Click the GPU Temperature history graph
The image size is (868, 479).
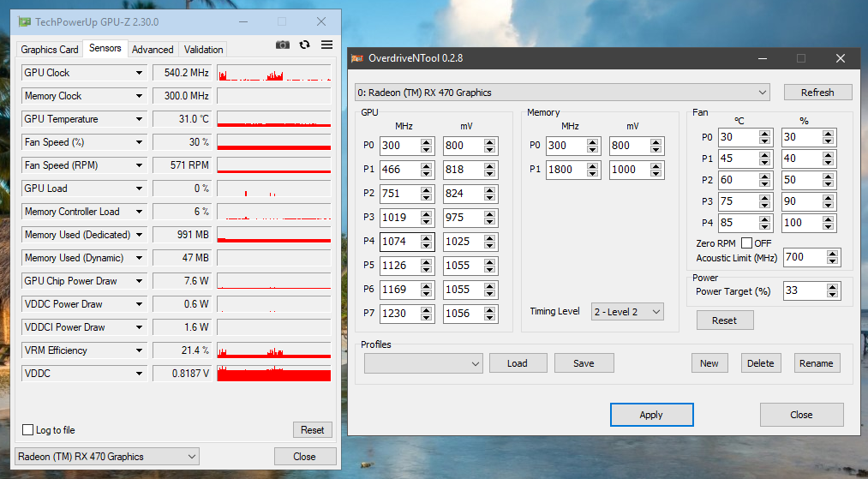(274, 119)
